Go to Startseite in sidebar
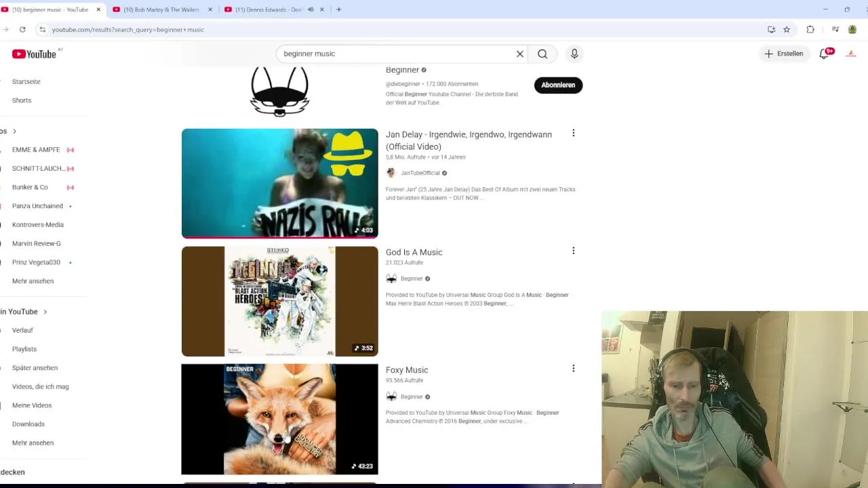This screenshot has width=868, height=488. pos(26,81)
